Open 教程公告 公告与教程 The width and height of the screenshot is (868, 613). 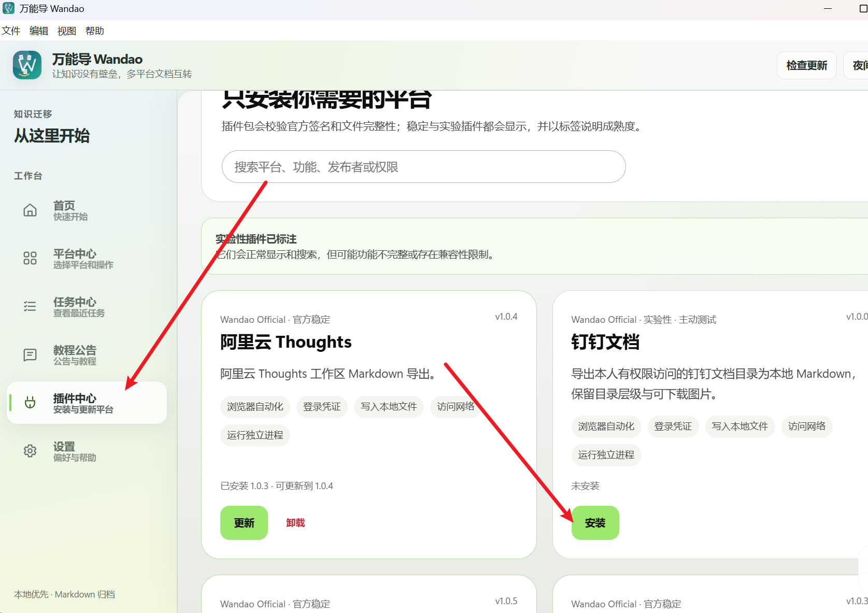(87, 355)
